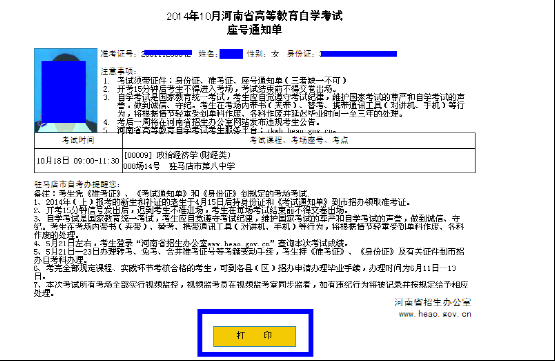Click the 注意事项 heading
Screen dimensions: 555x361
click(x=119, y=71)
